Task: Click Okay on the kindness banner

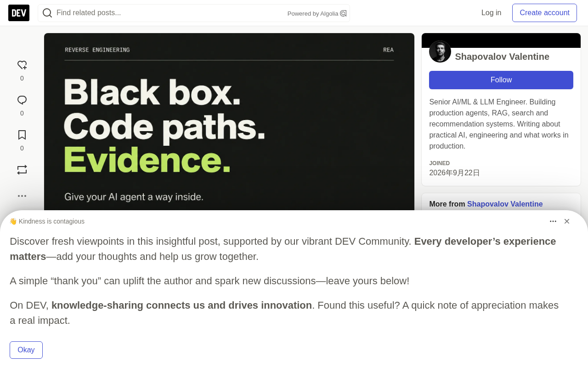Action: coord(26,350)
